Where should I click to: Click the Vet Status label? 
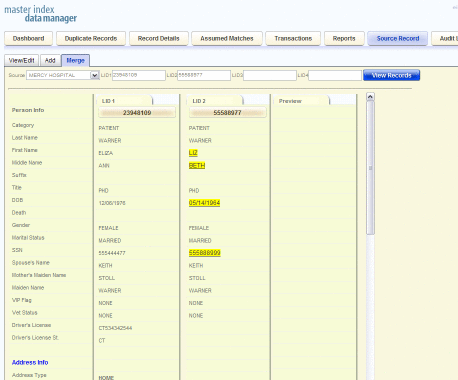(25, 313)
